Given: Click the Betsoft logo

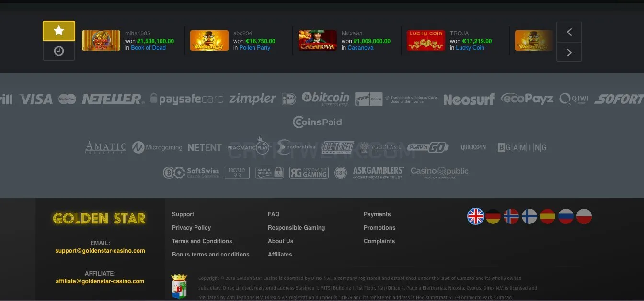Looking at the screenshot, I should [x=337, y=147].
